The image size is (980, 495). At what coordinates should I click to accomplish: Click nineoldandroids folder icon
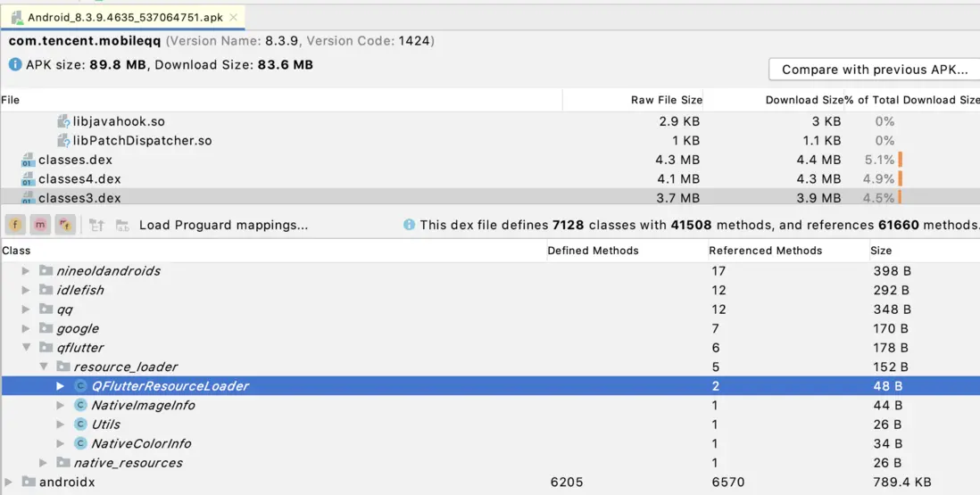[46, 270]
